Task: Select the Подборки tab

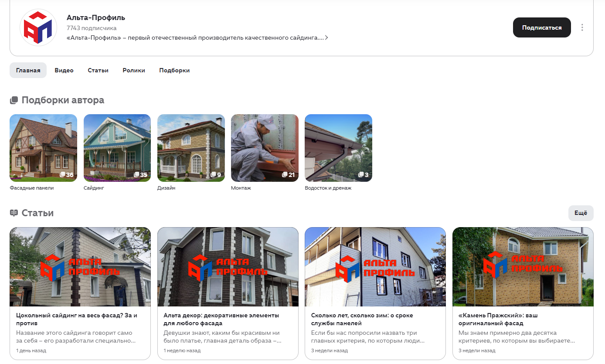Action: tap(174, 70)
